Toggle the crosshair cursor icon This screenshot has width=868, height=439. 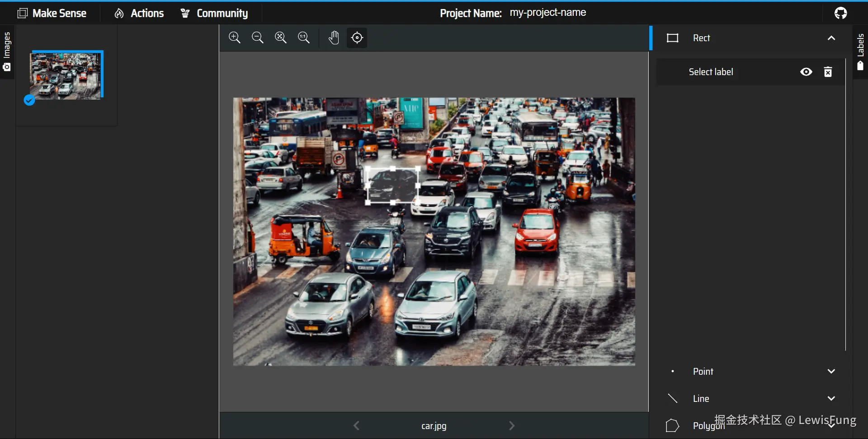(x=357, y=38)
